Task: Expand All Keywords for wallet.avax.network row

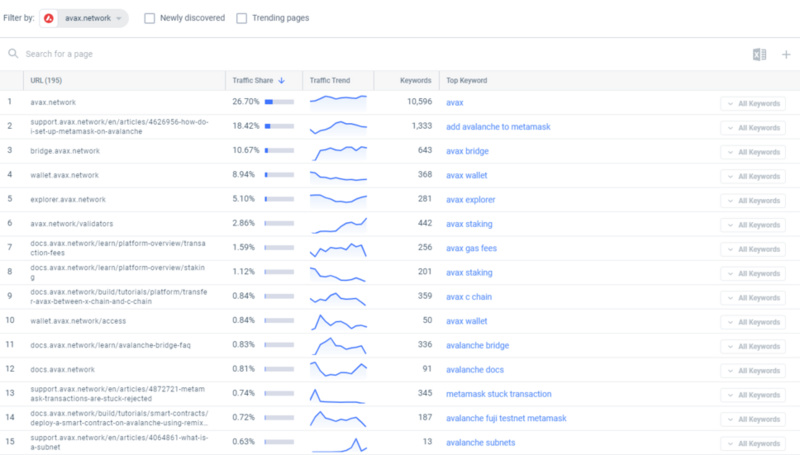Action: (753, 176)
